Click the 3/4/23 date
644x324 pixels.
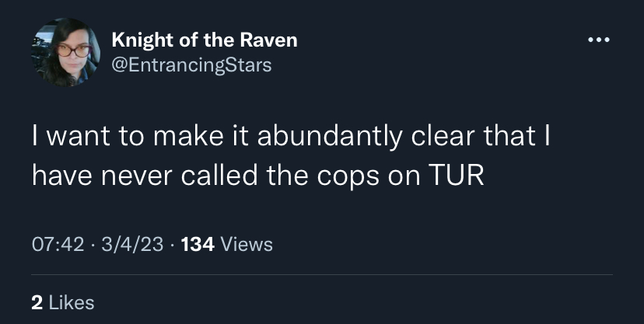point(132,245)
